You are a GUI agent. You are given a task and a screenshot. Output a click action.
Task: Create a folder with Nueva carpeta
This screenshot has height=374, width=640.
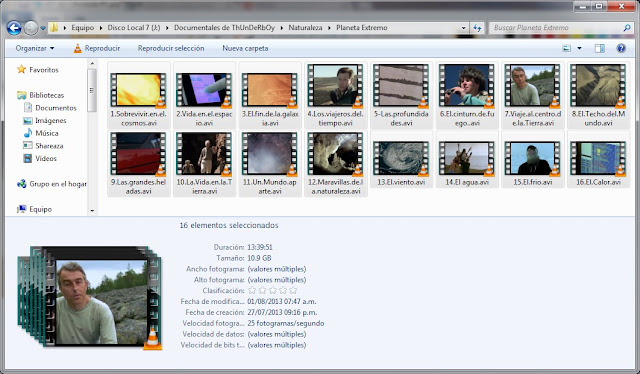(x=245, y=48)
